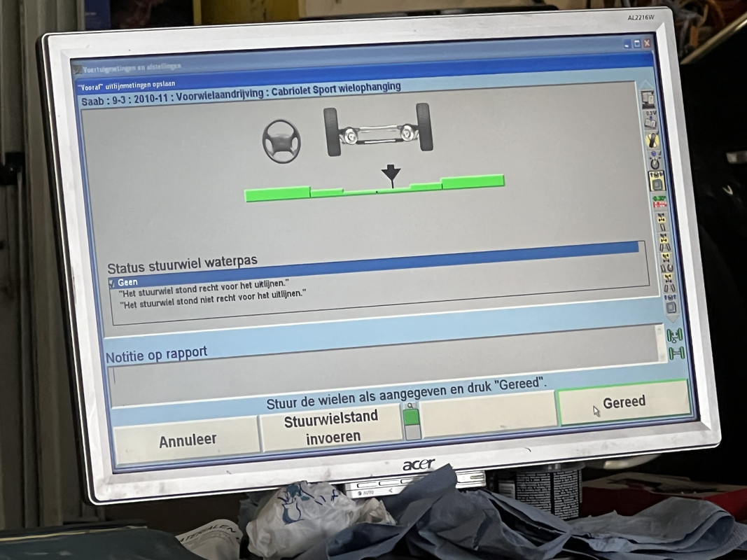Click the blank button left of Gereed
This screenshot has width=747, height=560.
pyautogui.click(x=489, y=414)
